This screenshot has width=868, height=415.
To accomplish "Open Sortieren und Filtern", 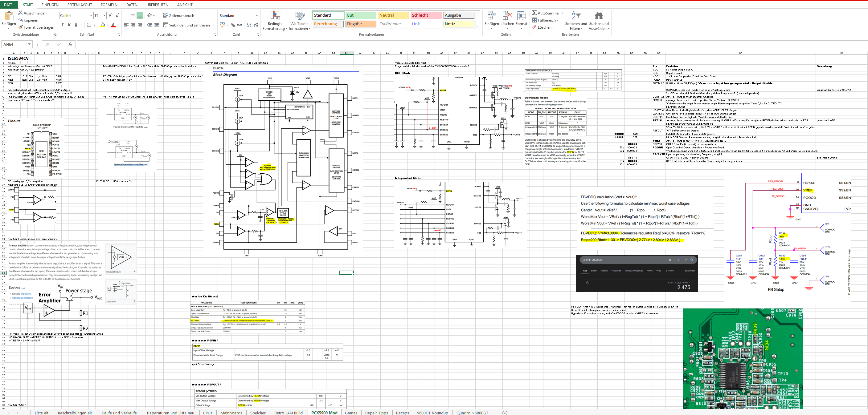I will coord(576,21).
